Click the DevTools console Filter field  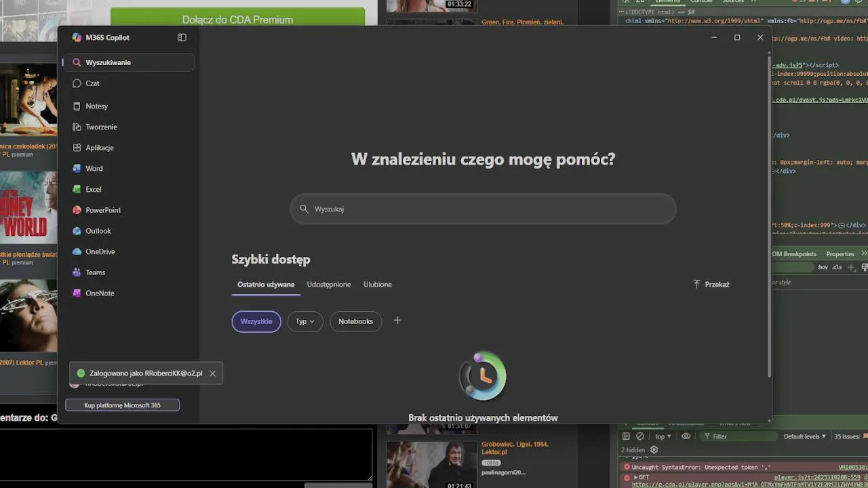739,436
